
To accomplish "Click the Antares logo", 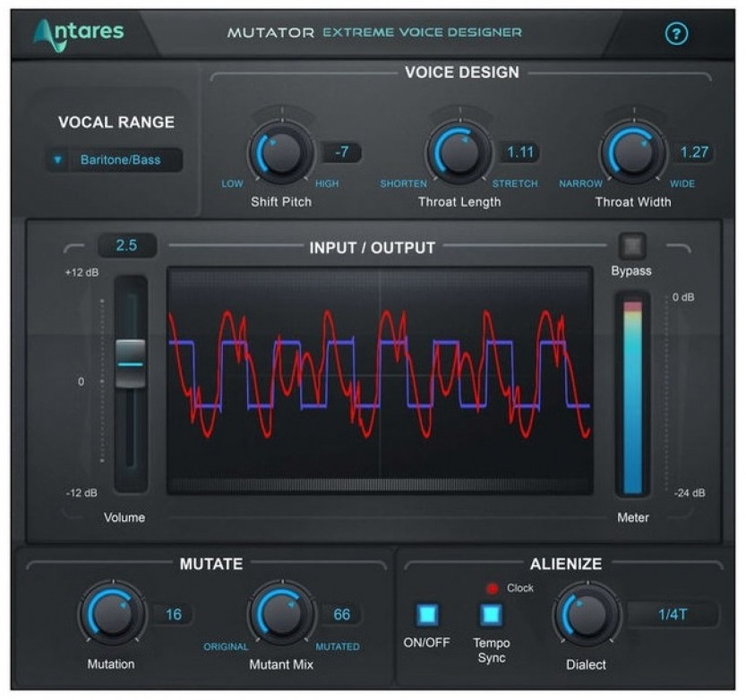I will click(79, 34).
